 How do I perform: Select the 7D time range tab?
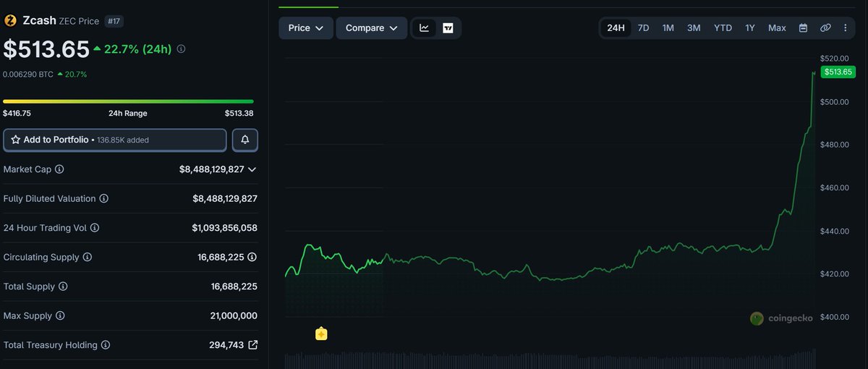(x=643, y=28)
